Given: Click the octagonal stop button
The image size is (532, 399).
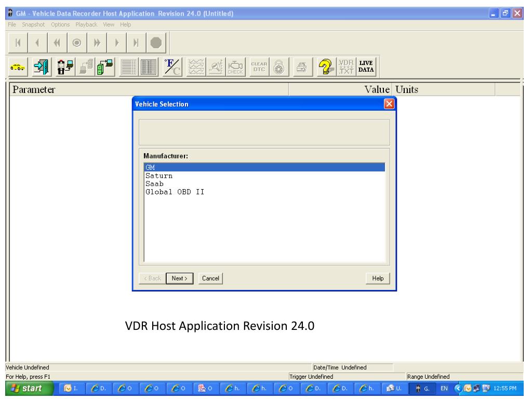Looking at the screenshot, I should pyautogui.click(x=156, y=43).
